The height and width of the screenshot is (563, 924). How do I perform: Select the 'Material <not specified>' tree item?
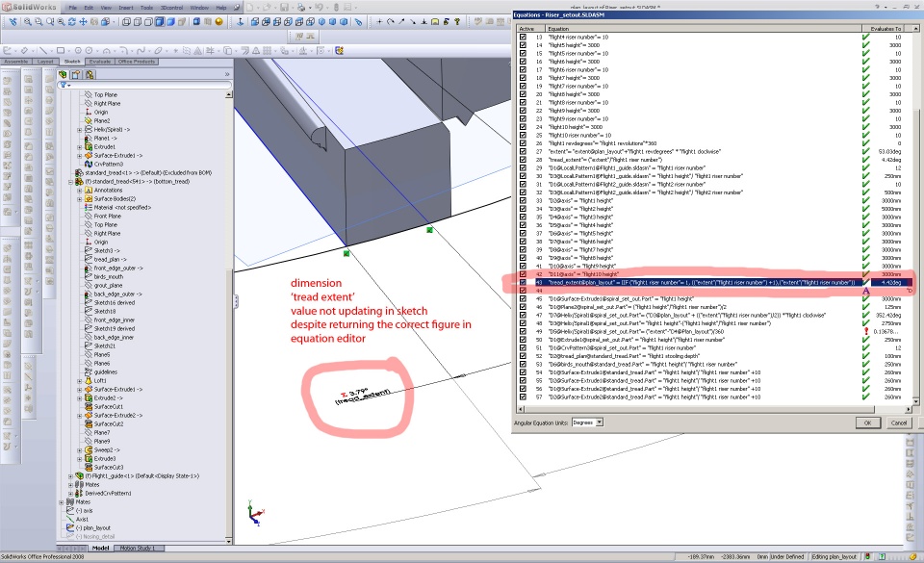[122, 207]
